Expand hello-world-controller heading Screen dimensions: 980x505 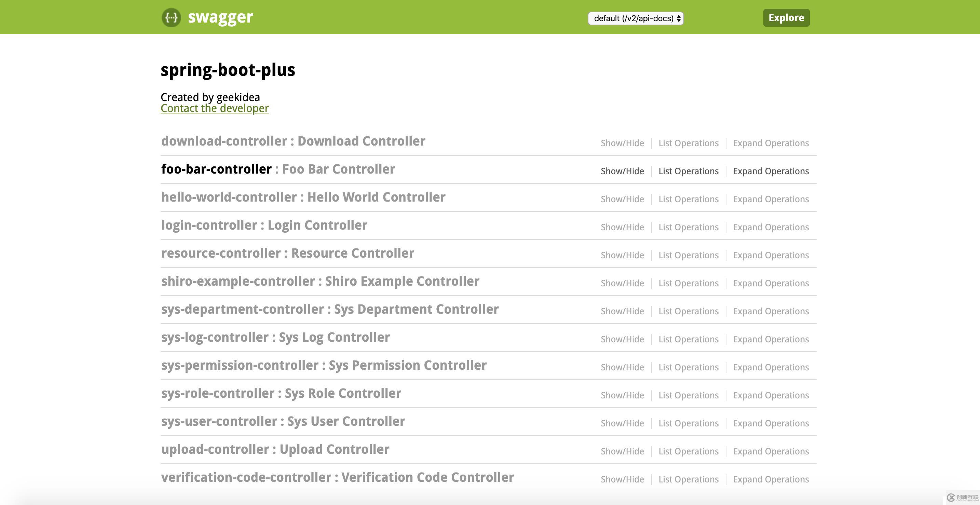pos(303,197)
